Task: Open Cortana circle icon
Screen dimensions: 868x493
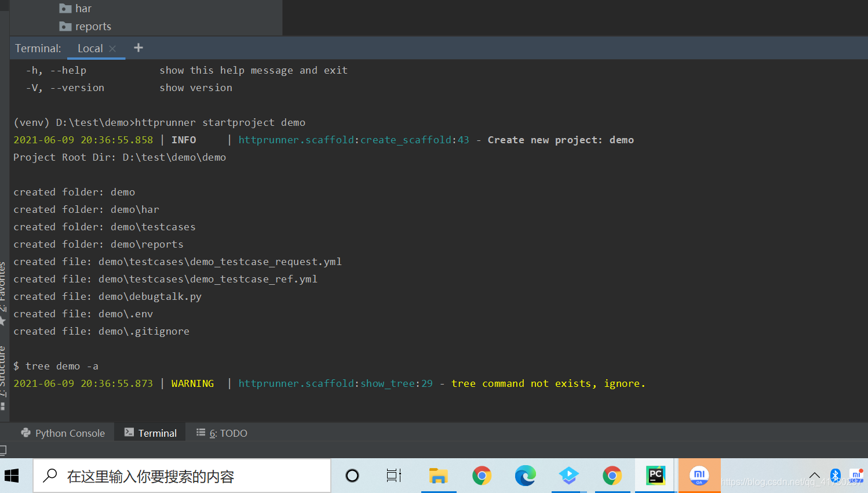Action: 352,476
